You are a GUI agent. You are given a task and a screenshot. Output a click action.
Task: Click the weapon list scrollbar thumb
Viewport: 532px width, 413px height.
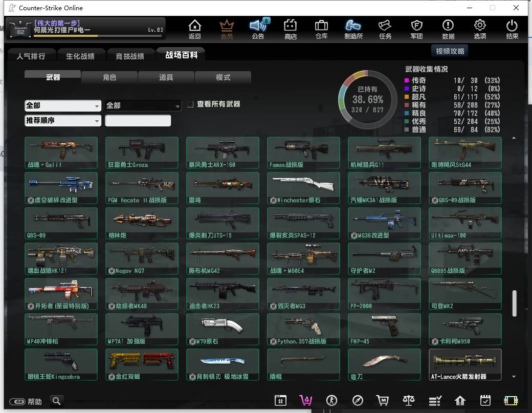515,303
